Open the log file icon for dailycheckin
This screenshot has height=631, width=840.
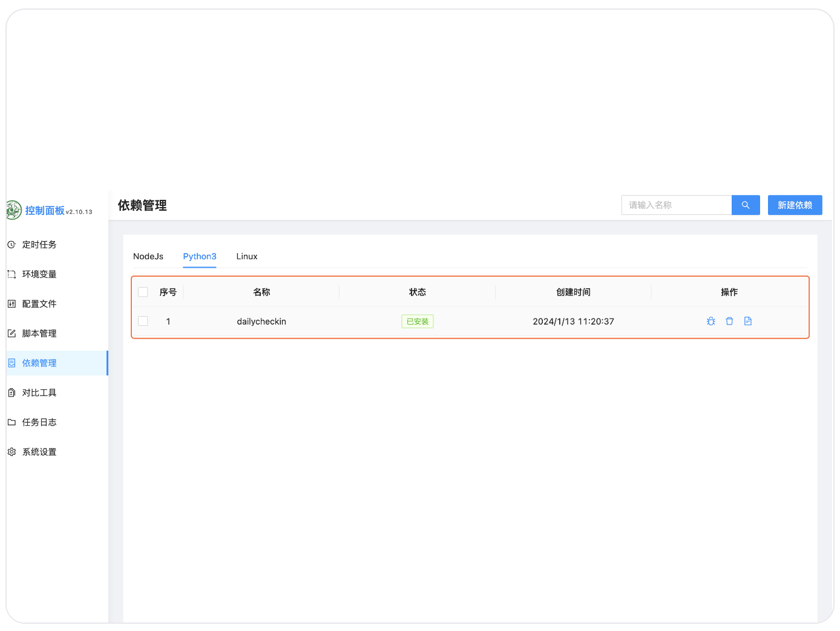click(748, 322)
